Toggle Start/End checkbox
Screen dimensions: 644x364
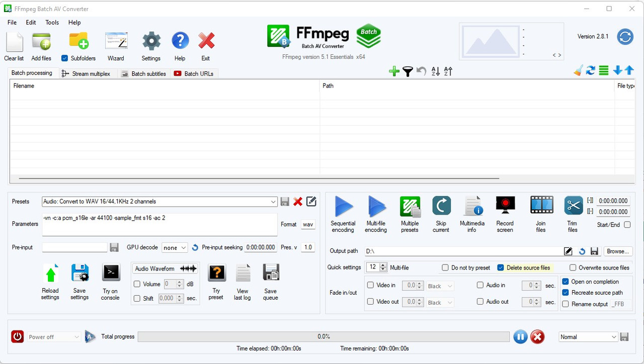[627, 225]
